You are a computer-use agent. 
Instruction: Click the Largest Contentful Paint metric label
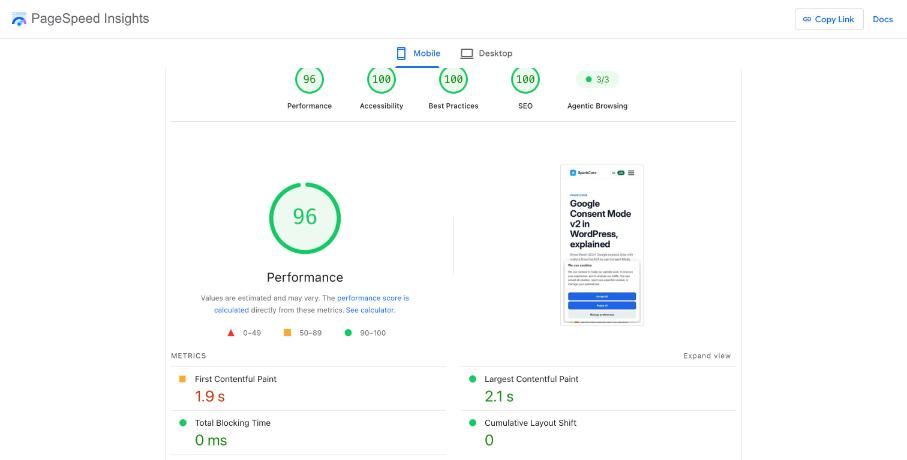pos(531,379)
